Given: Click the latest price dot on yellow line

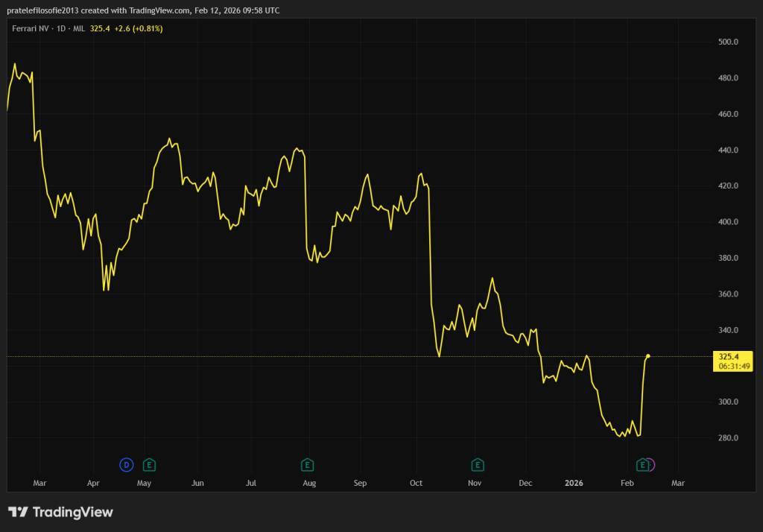Looking at the screenshot, I should (x=648, y=356).
